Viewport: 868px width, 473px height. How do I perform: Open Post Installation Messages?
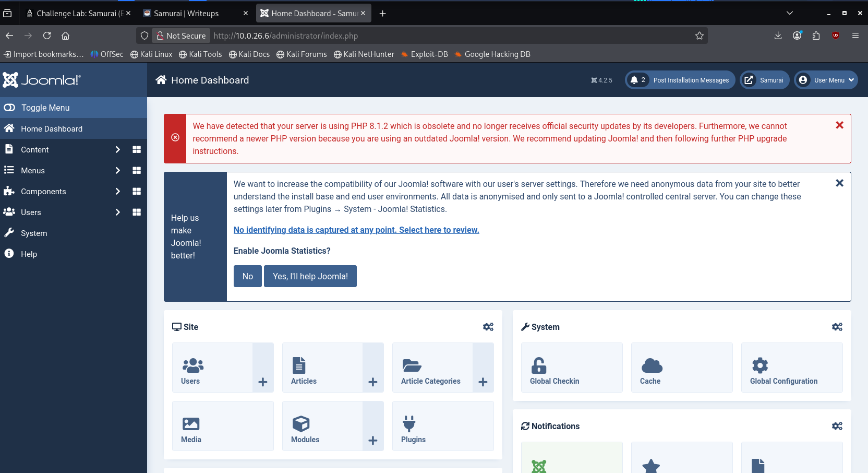click(x=680, y=80)
